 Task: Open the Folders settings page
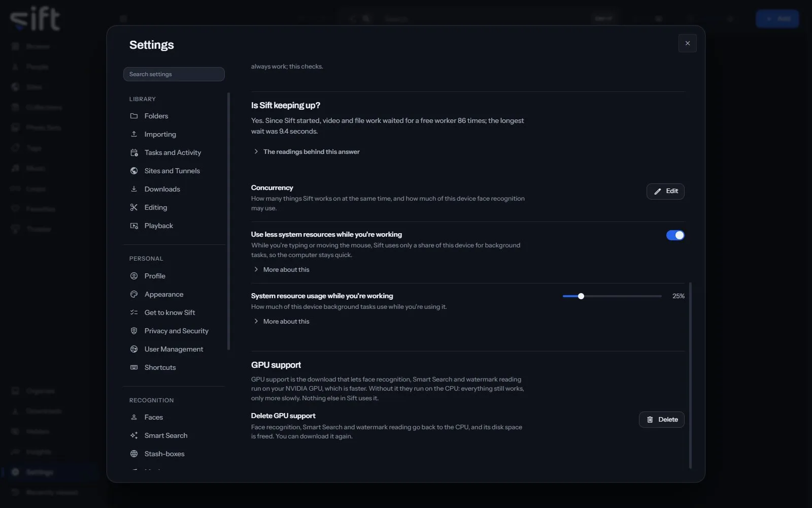(x=174, y=116)
